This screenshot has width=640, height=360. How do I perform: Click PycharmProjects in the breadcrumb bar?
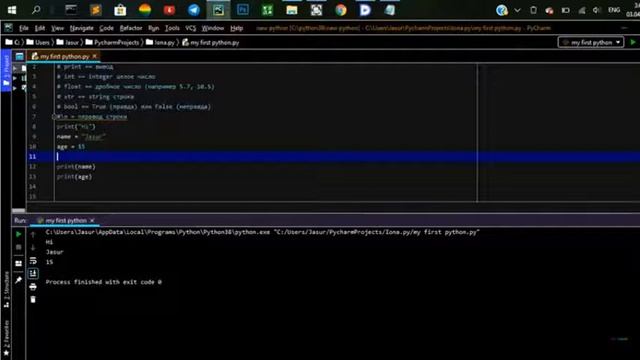tap(112, 42)
